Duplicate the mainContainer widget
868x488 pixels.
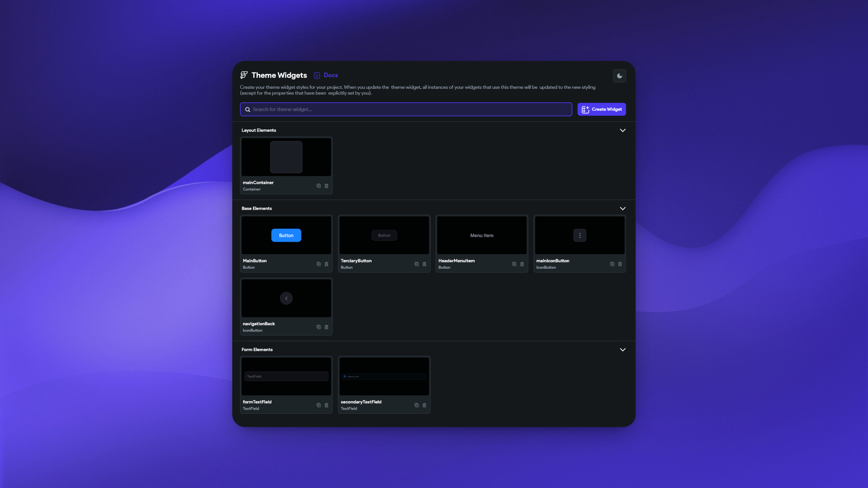pyautogui.click(x=318, y=186)
